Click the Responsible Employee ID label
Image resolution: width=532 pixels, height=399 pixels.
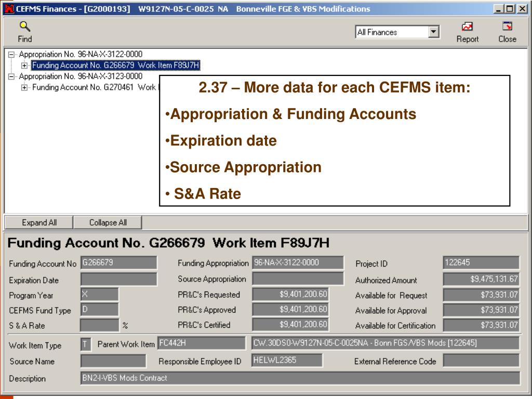(200, 362)
